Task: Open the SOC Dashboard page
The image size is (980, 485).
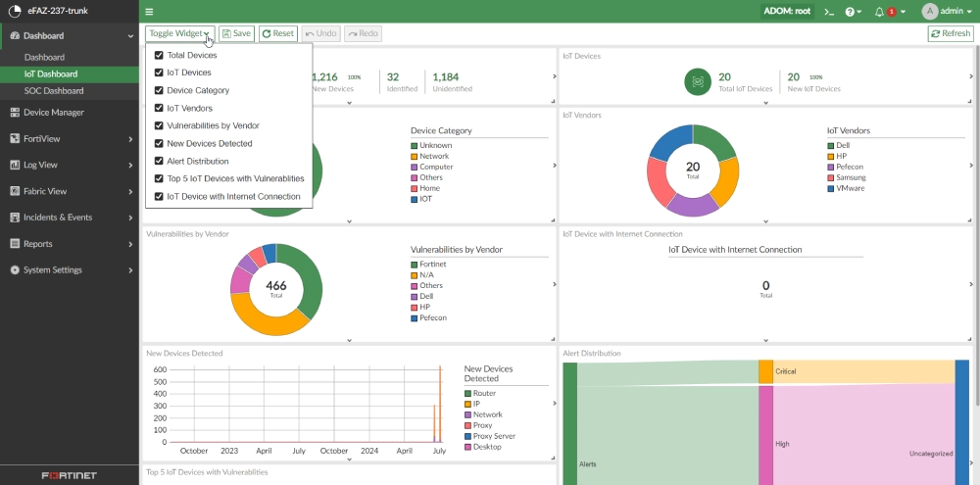Action: [x=54, y=91]
